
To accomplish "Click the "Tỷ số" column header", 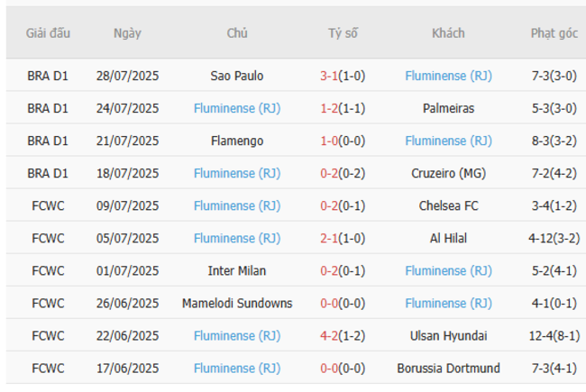I will point(343,33).
